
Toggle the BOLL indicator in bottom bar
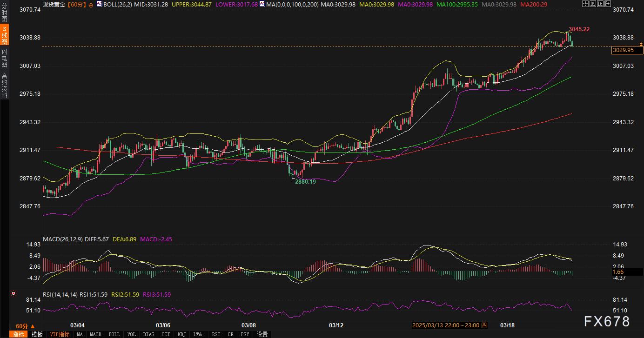[x=114, y=334]
